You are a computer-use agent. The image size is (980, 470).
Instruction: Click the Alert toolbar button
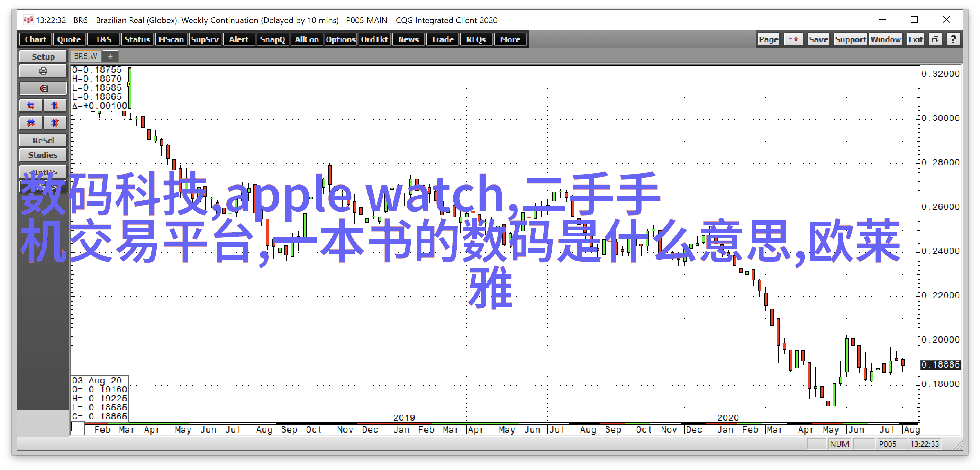tap(238, 39)
